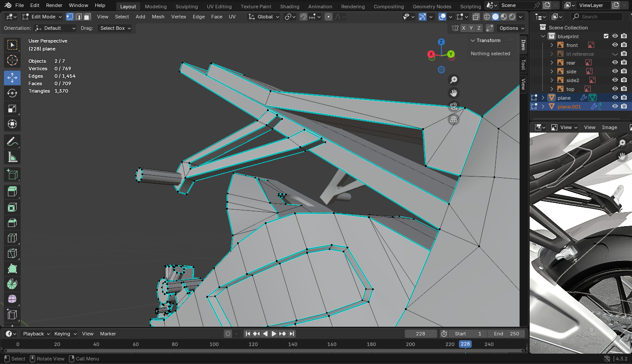Open the Render menu
632x364 pixels.
pos(54,5)
